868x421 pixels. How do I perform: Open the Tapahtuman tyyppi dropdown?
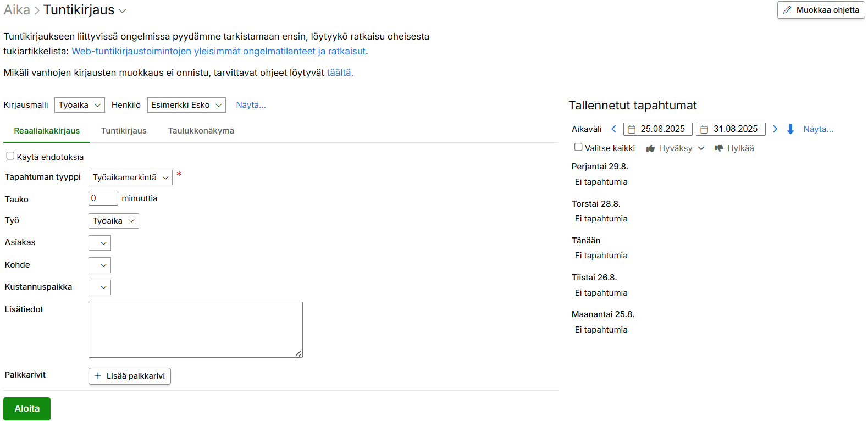[x=130, y=178]
